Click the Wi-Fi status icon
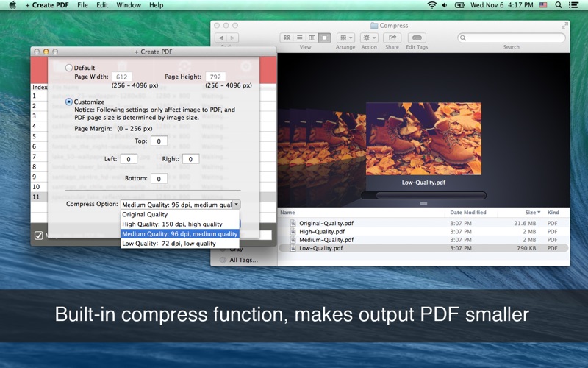Image resolution: width=588 pixels, height=368 pixels. tap(432, 5)
